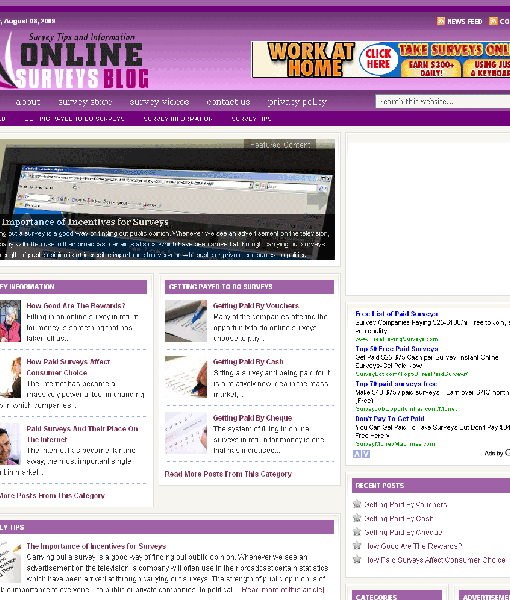510x600 pixels.
Task: Click Getting Payed To Do Surveys section header
Action: (249, 287)
